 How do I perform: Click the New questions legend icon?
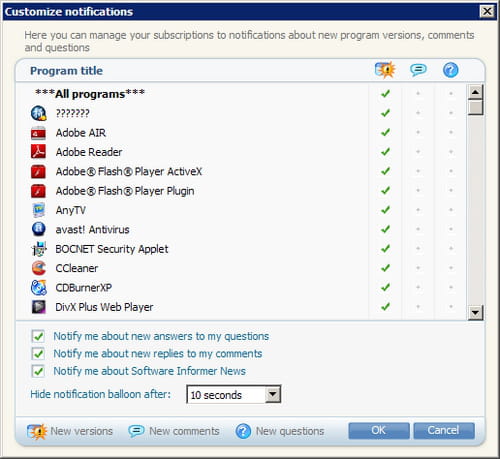(243, 431)
